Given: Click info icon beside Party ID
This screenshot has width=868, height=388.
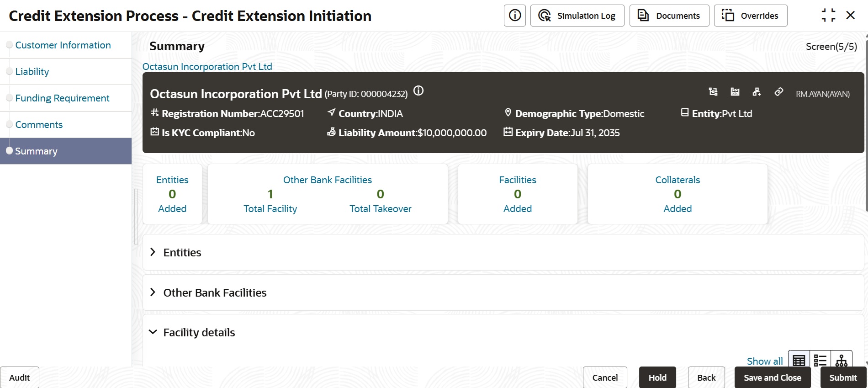Looking at the screenshot, I should coord(418,91).
